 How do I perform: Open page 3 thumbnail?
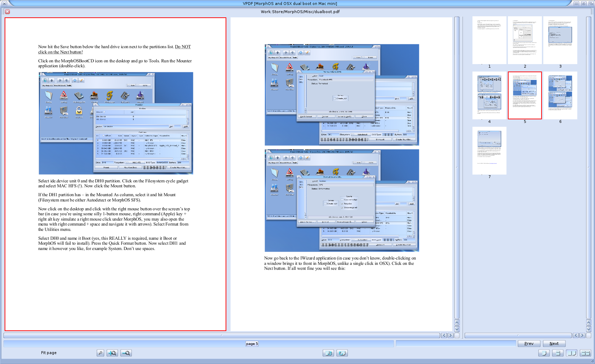click(x=560, y=40)
